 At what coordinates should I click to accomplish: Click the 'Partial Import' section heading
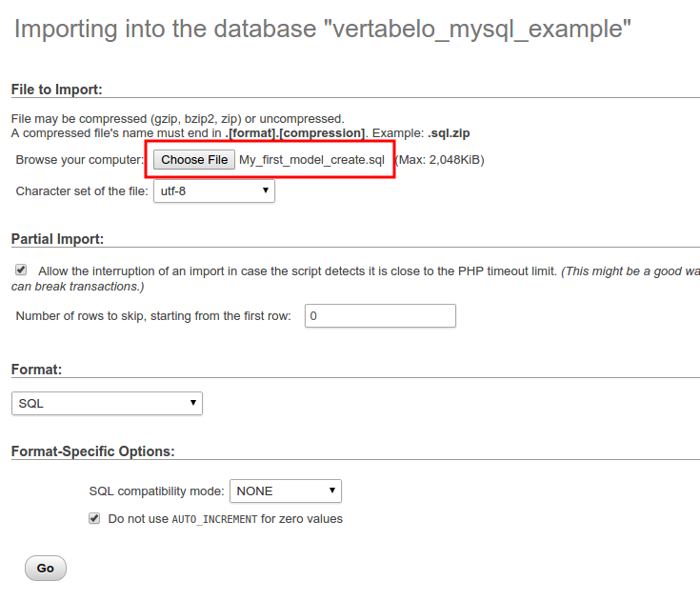point(57,239)
